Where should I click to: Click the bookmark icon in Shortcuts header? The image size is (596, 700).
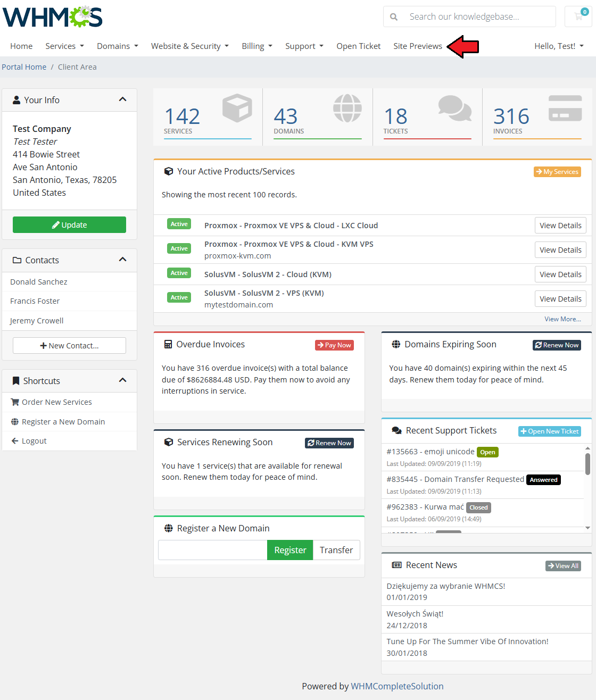16,381
